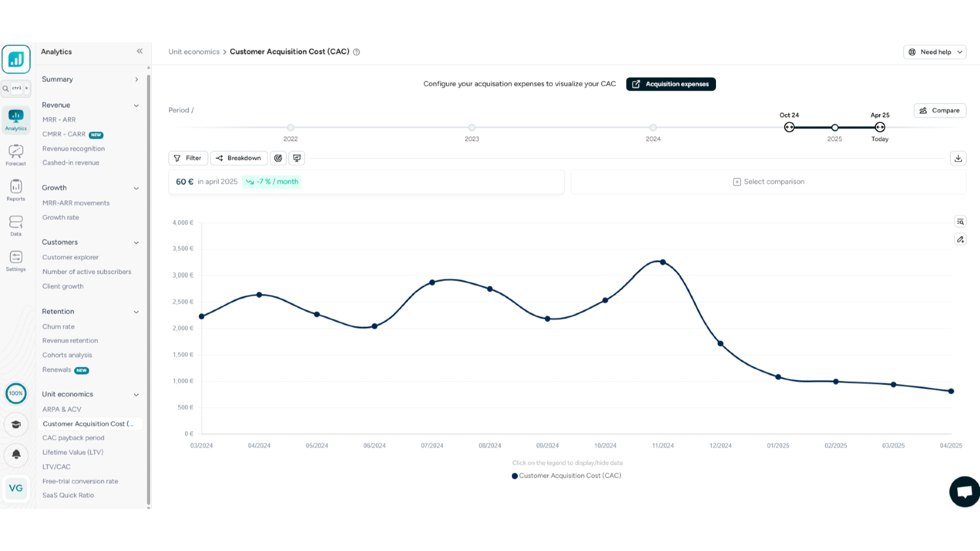
Task: Click the notifications bell icon
Action: [17, 454]
